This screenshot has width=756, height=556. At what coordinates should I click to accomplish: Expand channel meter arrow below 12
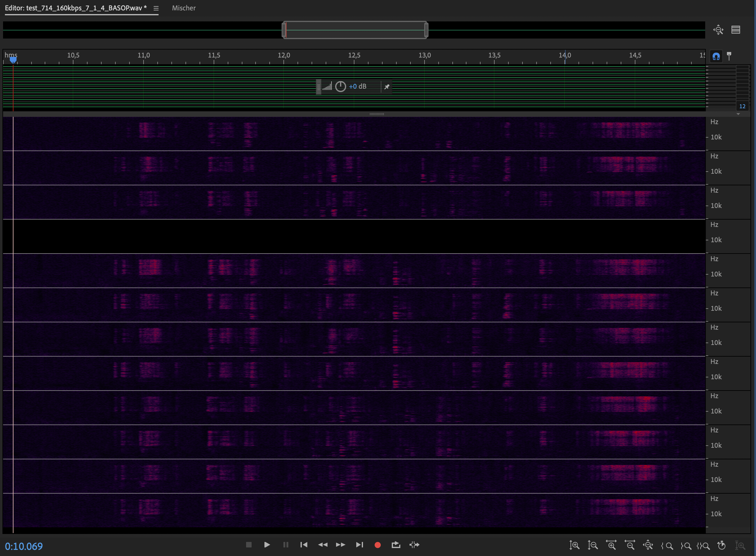pos(738,114)
